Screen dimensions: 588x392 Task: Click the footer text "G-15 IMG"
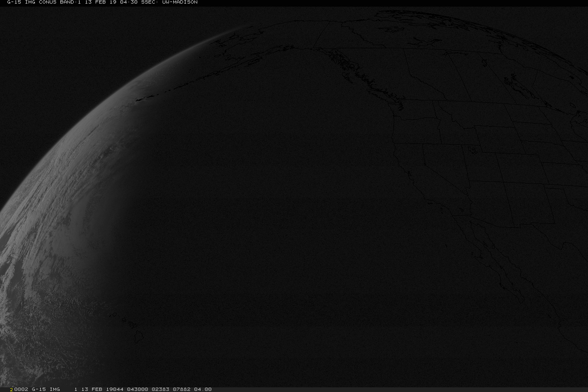point(46,389)
